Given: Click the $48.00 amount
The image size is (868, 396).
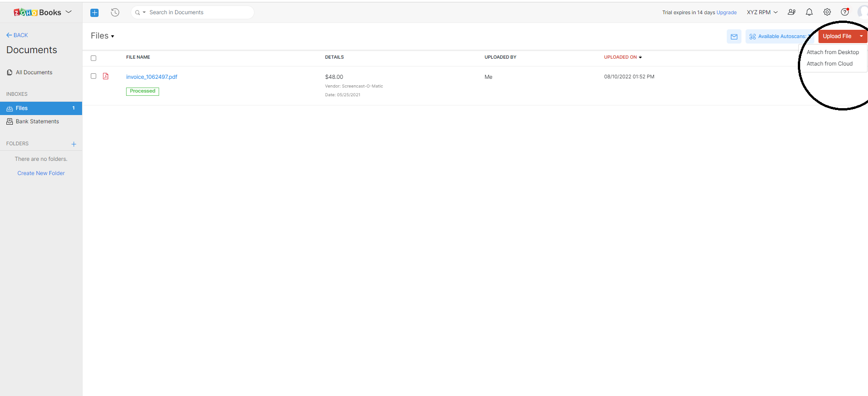Looking at the screenshot, I should [334, 77].
